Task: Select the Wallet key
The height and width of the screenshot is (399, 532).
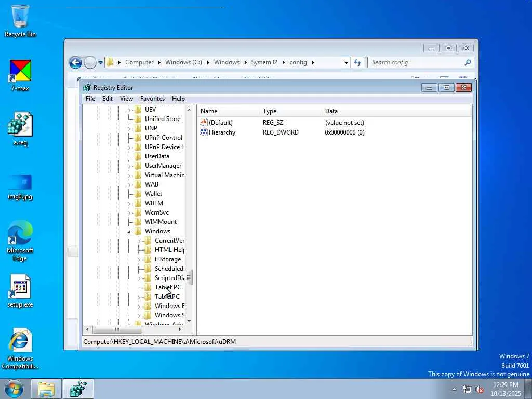Action: tap(153, 193)
